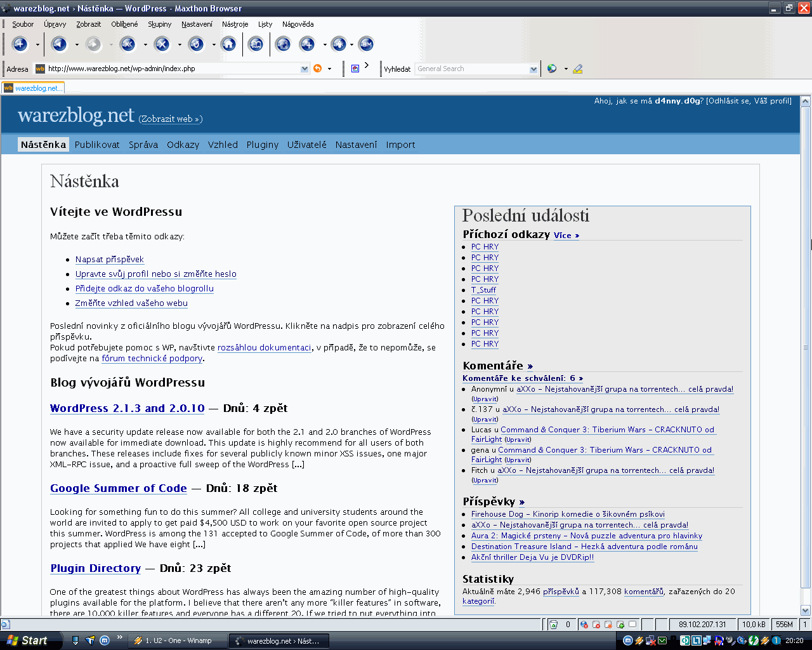The width and height of the screenshot is (812, 650).
Task: Click Google Summer of Code link
Action: 119,488
